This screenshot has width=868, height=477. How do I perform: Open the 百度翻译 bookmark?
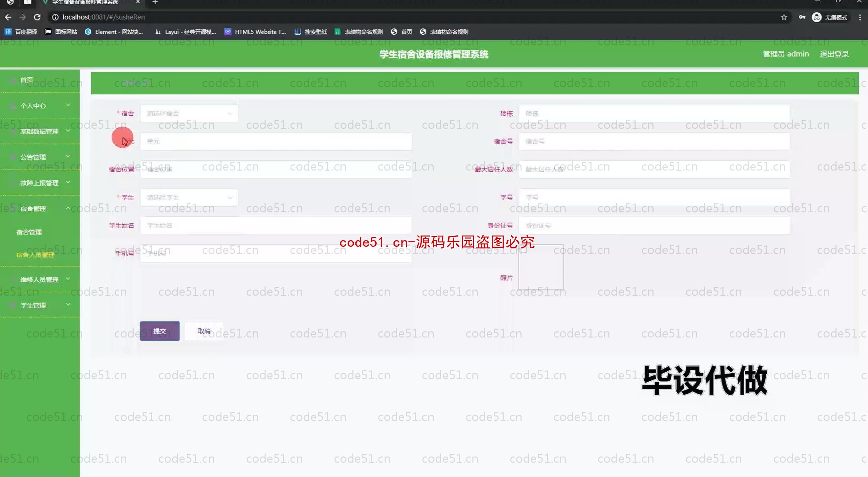pos(21,32)
